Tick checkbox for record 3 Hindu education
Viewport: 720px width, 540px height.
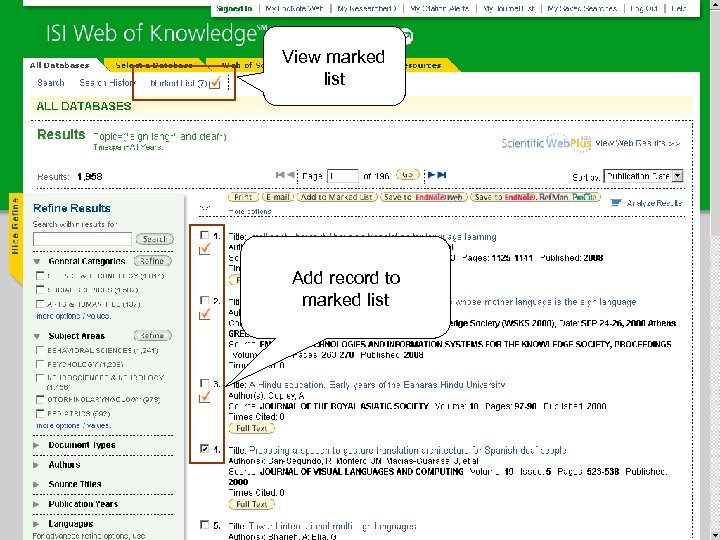tap(205, 383)
